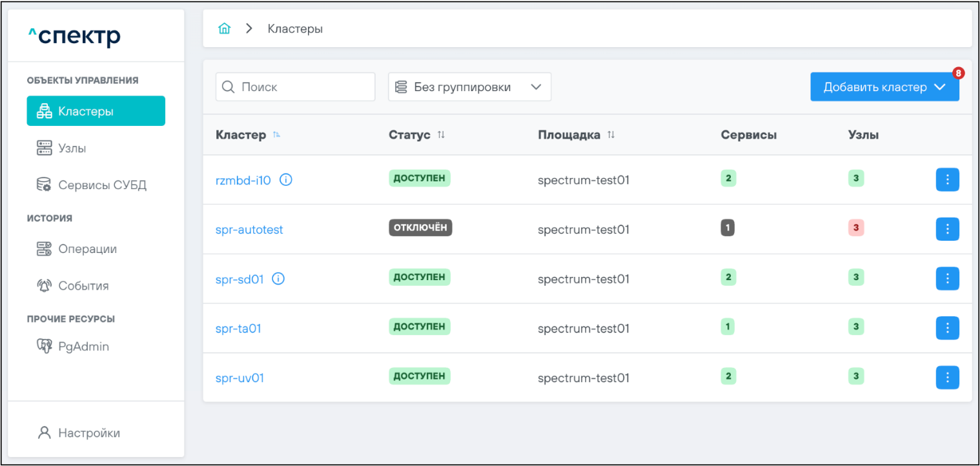980x466 pixels.
Task: Open the spr-ta01 cluster link
Action: [x=238, y=329]
